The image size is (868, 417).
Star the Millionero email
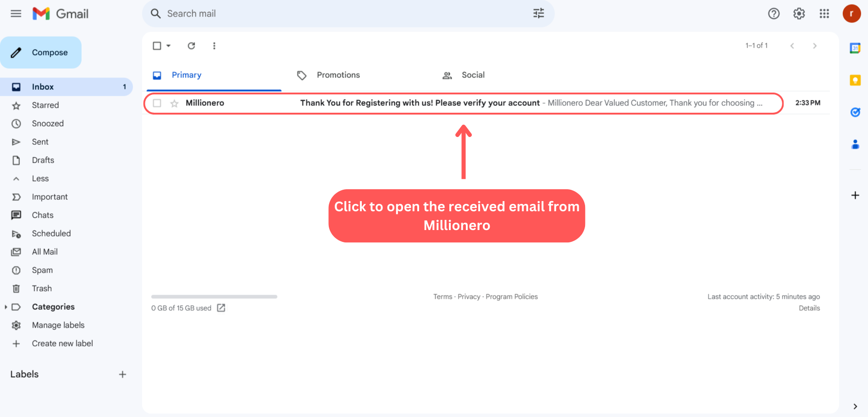pos(174,104)
